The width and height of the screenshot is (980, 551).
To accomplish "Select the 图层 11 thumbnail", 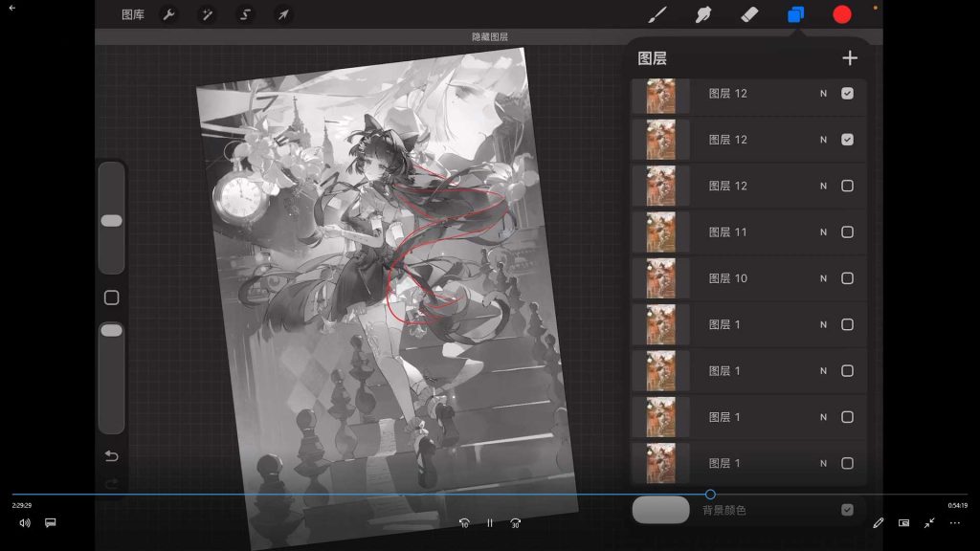I will (x=660, y=231).
